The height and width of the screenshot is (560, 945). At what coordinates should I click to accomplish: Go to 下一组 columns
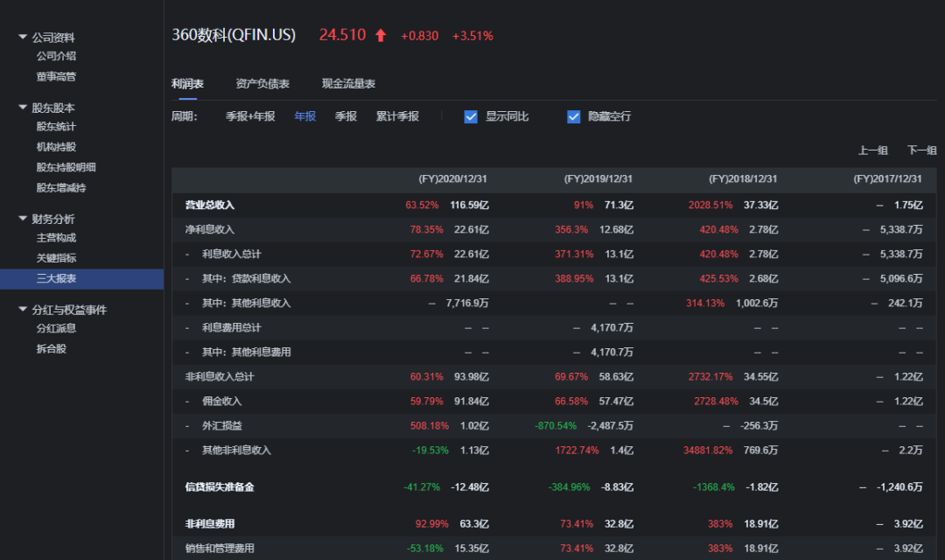point(922,150)
